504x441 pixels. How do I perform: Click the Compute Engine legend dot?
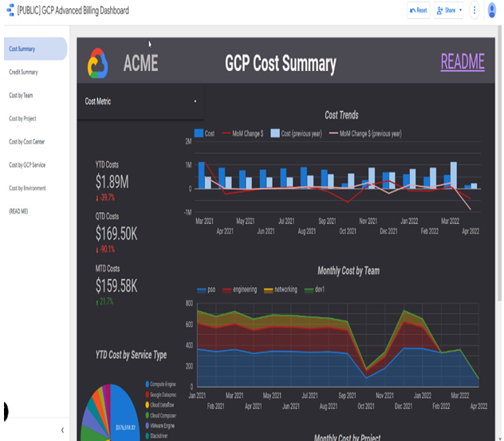coord(148,384)
